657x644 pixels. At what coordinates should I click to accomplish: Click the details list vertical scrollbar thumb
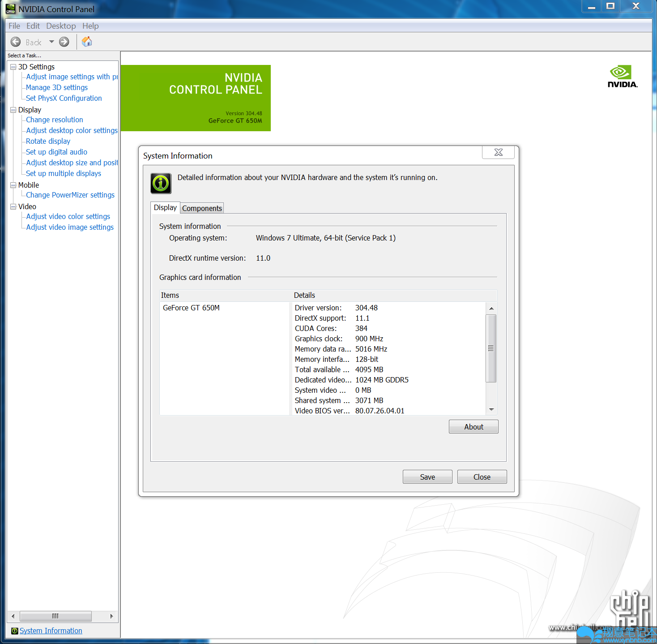[x=491, y=348]
